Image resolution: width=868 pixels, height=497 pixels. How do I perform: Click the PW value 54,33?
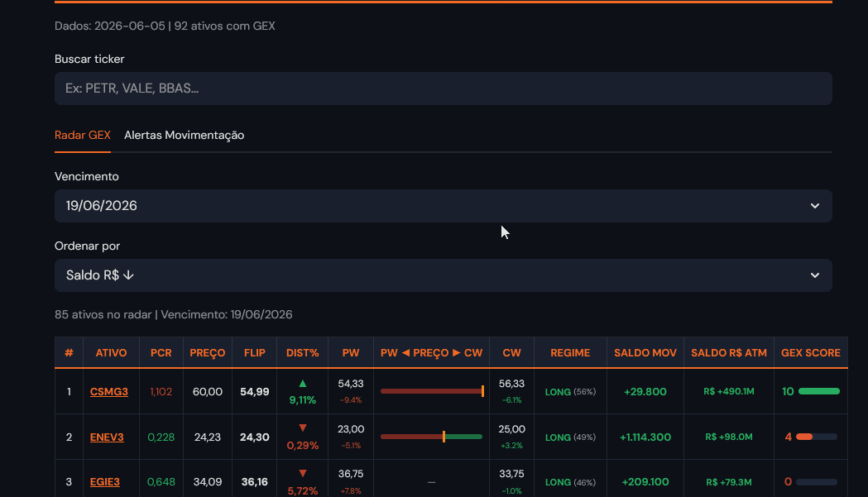pos(351,384)
